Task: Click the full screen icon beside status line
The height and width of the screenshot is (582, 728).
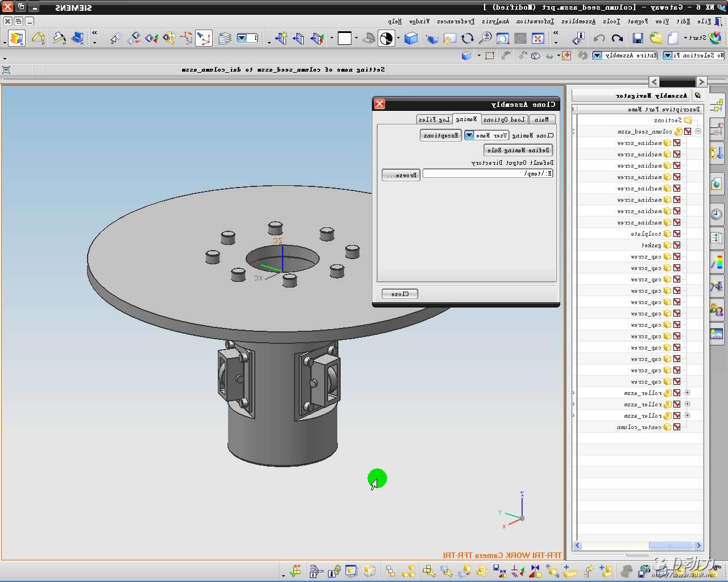Action: point(6,70)
